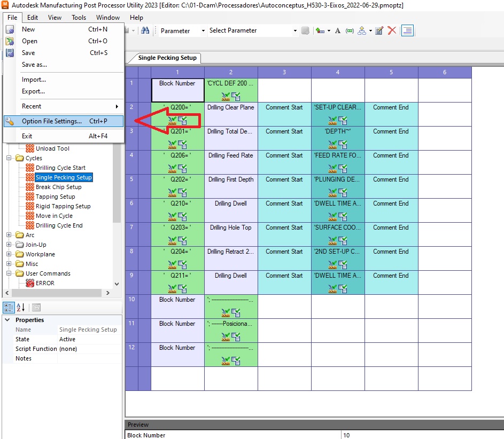Collapse the Properties section chevron
Screen dimensions: 504x439
7,320
